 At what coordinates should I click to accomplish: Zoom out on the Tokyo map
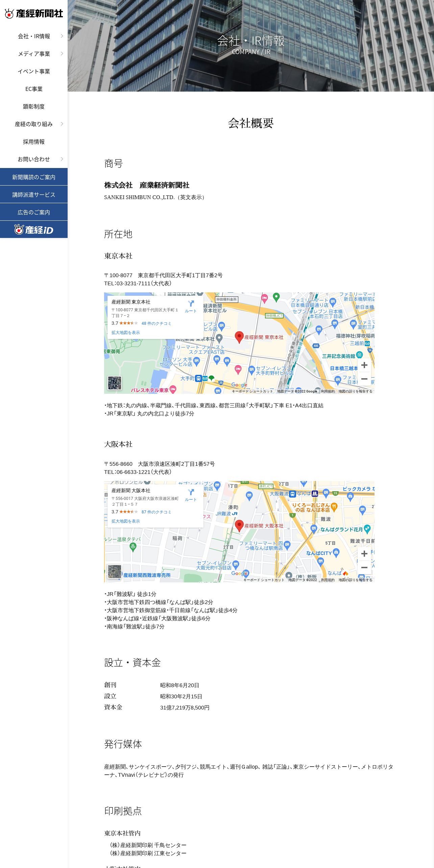coord(364,379)
